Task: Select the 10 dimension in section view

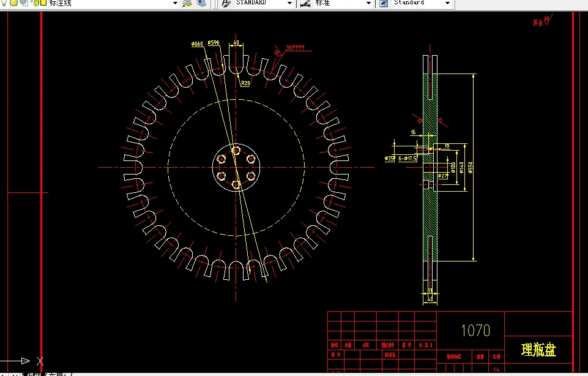Action: coord(447,146)
